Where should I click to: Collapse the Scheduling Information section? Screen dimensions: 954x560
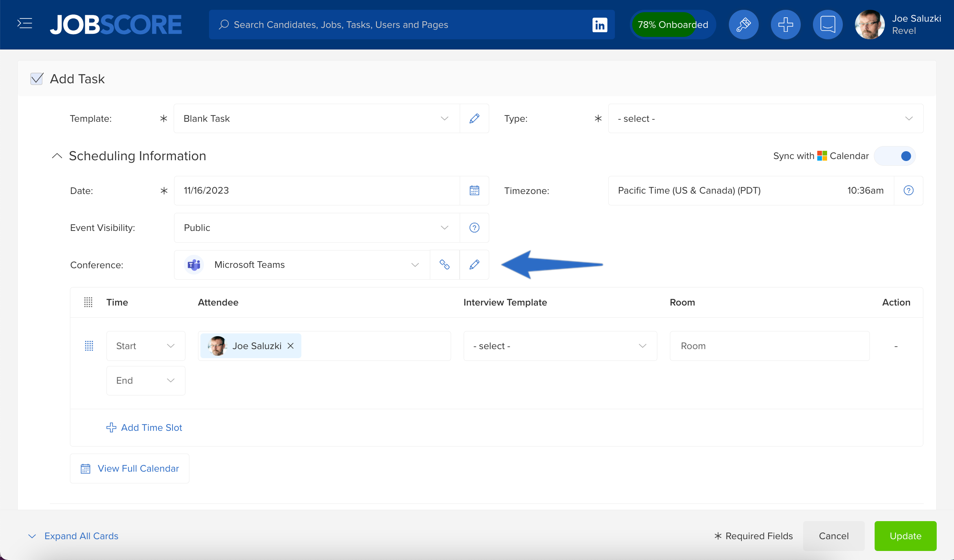57,156
